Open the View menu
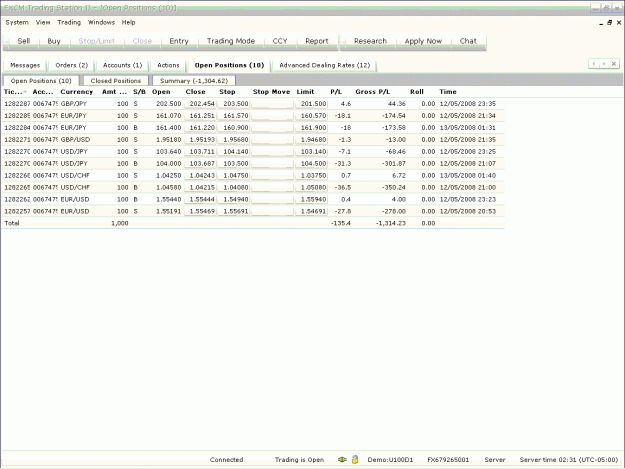This screenshot has height=469, width=625. pyautogui.click(x=43, y=22)
